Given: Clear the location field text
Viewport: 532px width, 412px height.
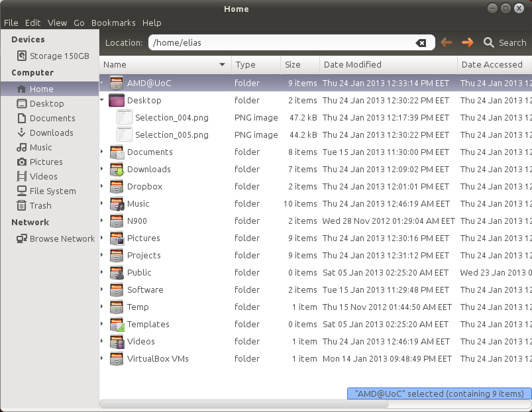Looking at the screenshot, I should (x=421, y=43).
